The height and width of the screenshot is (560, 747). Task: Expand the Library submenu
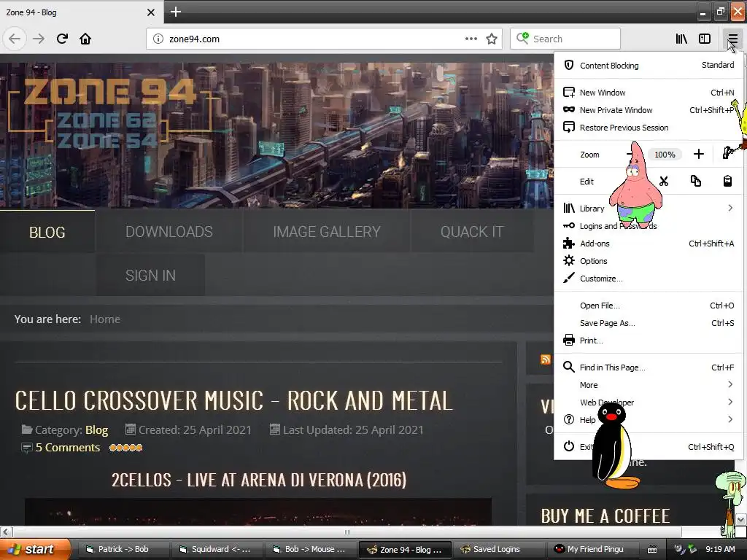[x=649, y=208]
